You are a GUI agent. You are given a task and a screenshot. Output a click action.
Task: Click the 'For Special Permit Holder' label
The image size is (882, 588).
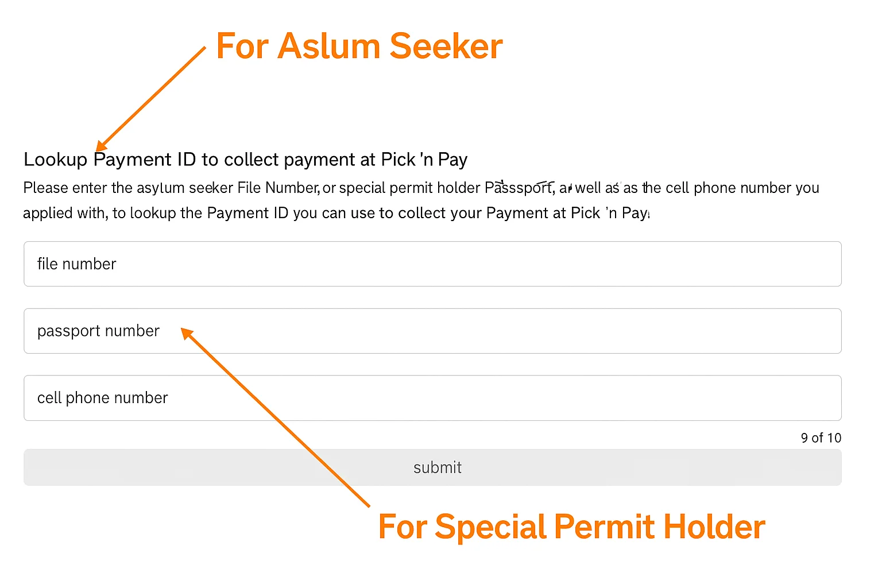pyautogui.click(x=571, y=525)
